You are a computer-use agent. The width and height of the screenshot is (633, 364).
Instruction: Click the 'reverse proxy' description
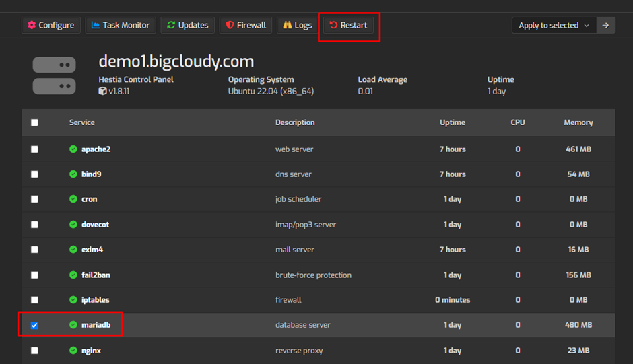(299, 351)
